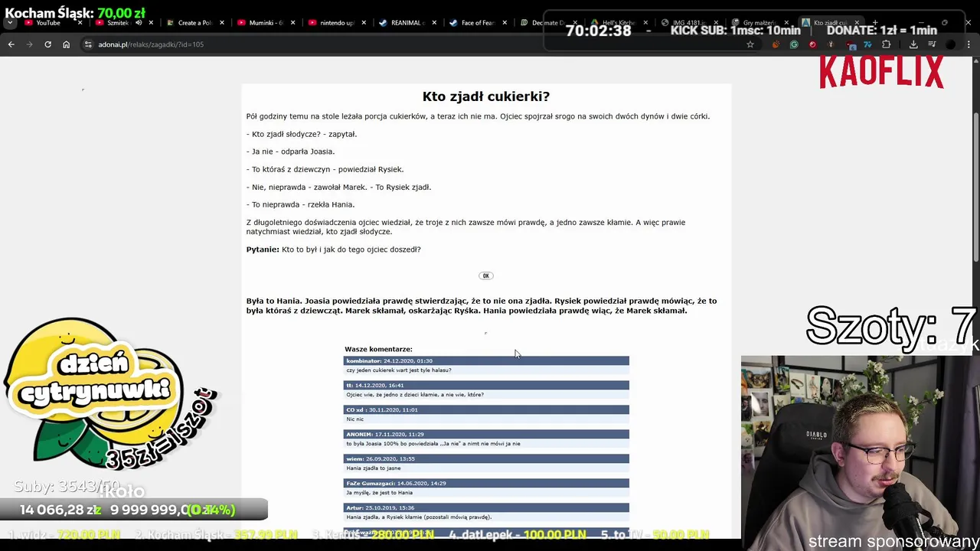Close the YouTube tab
The width and height of the screenshot is (980, 551).
tap(80, 23)
